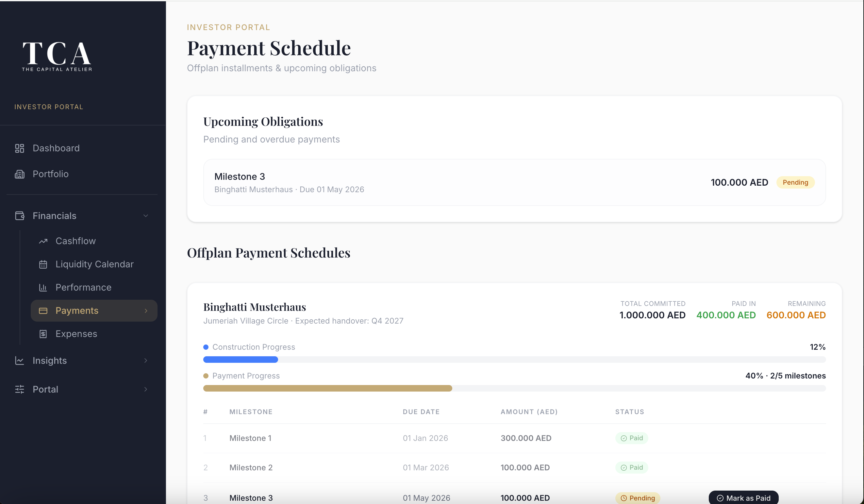Click the Portal sliders icon

click(20, 389)
